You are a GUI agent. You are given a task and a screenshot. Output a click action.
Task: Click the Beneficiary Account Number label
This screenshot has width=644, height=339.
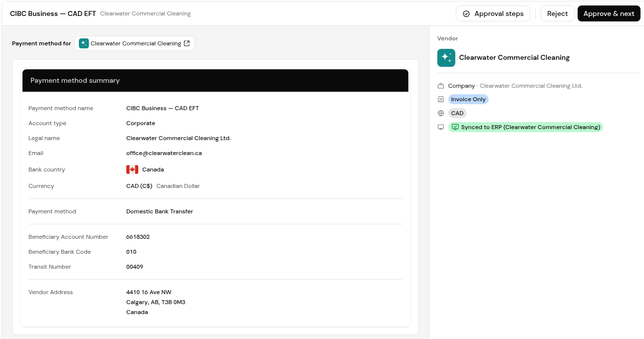click(68, 237)
